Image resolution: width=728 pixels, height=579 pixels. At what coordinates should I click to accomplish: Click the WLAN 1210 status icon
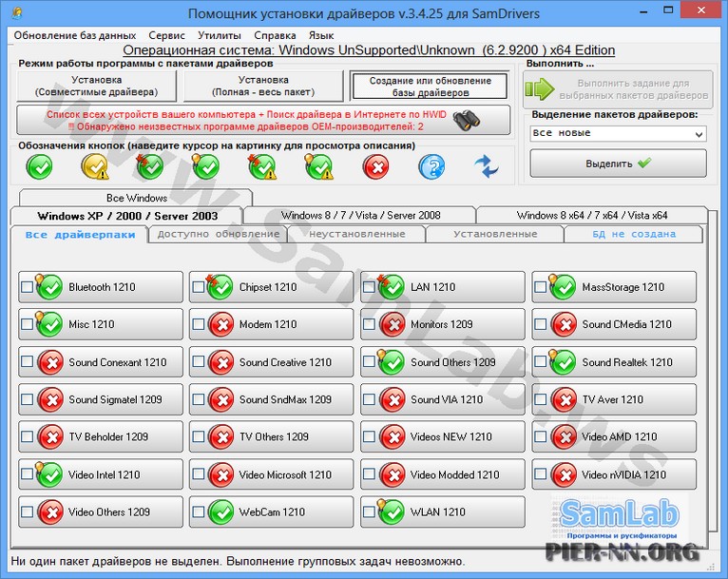pos(391,511)
